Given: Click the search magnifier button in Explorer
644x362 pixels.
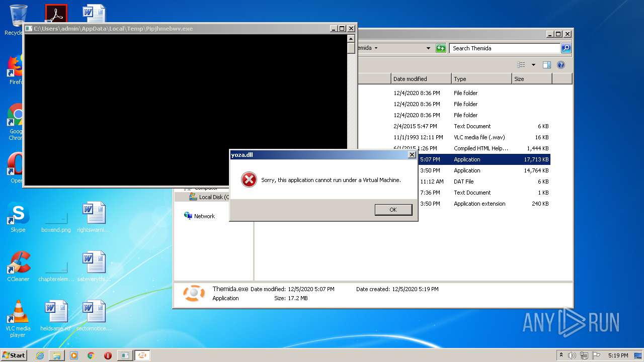Looking at the screenshot, I should (x=566, y=48).
